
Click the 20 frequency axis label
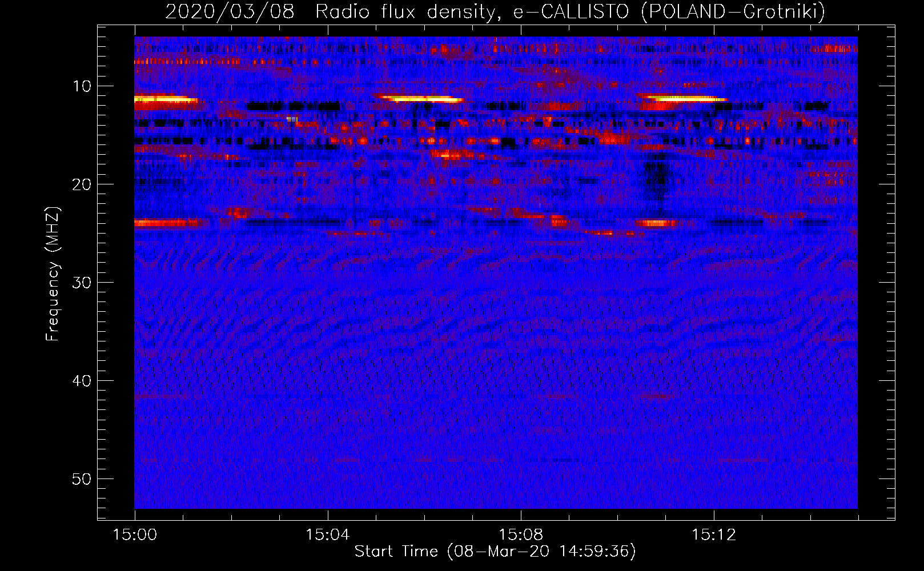(82, 184)
